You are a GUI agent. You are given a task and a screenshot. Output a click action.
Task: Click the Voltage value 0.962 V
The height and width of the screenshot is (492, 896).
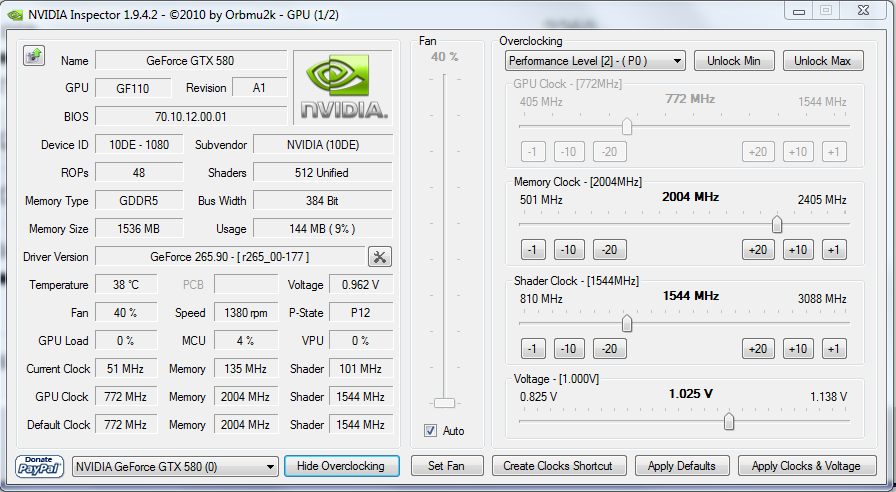tap(361, 285)
